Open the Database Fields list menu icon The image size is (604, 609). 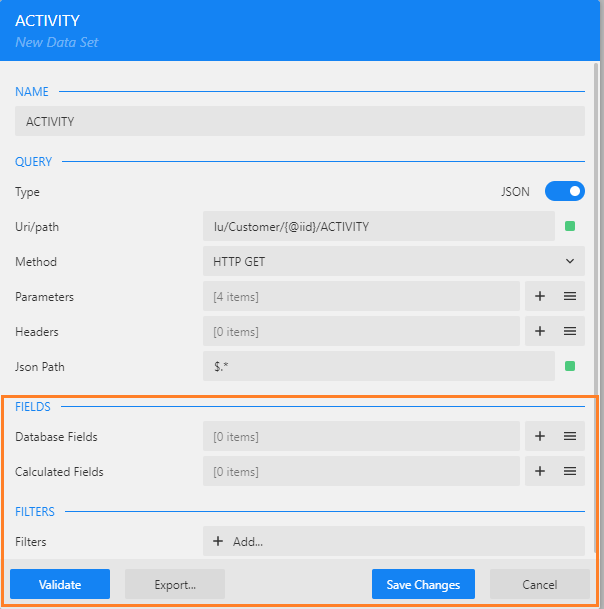(x=570, y=436)
